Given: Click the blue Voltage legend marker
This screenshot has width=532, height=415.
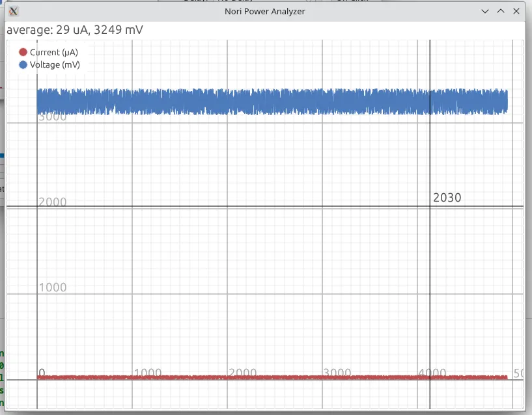Looking at the screenshot, I should [23, 65].
